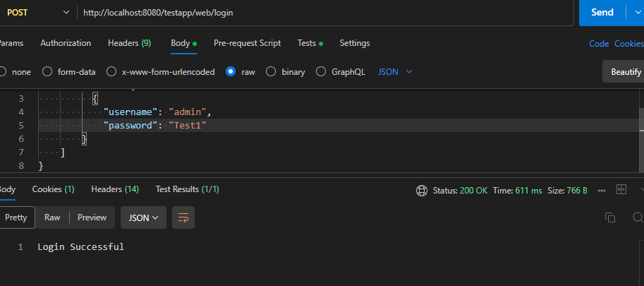Screen dimensions: 644x286
Task: Switch to the Pre-request Script tab
Action: pyautogui.click(x=247, y=43)
